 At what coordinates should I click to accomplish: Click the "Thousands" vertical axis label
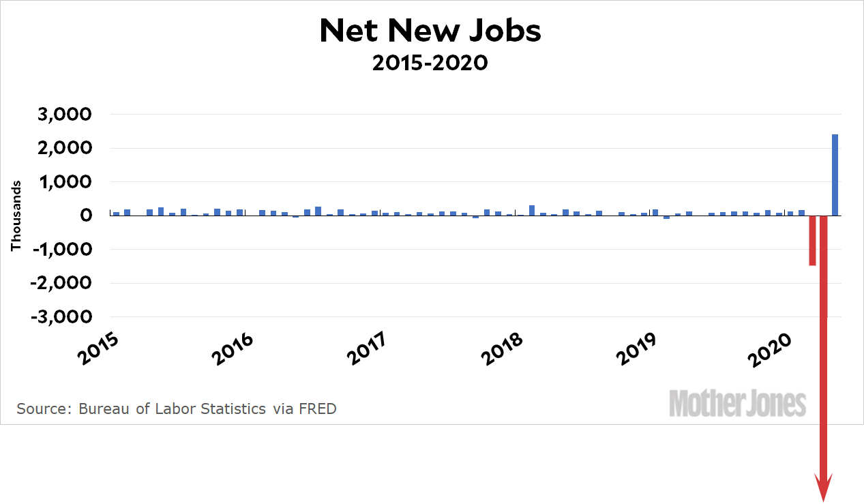(15, 216)
